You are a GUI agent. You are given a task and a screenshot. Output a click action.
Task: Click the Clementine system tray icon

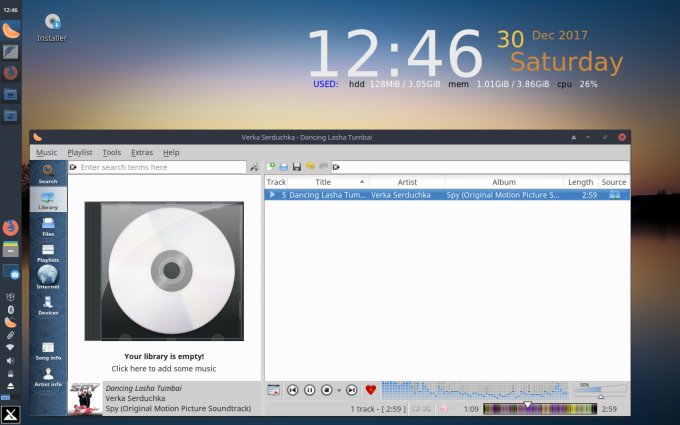10,322
